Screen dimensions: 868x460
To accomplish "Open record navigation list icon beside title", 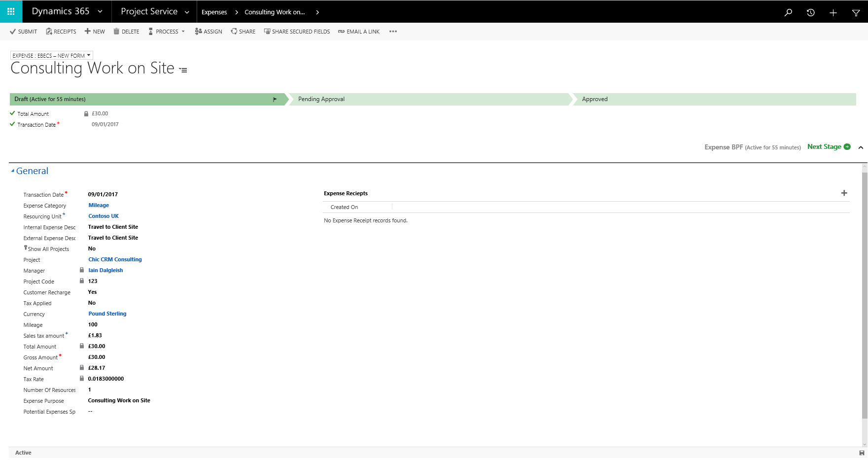I will [183, 70].
